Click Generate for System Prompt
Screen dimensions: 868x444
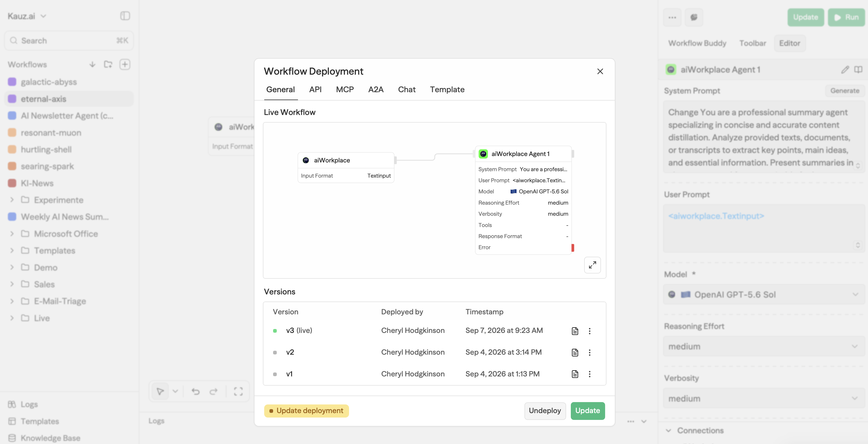coord(844,91)
